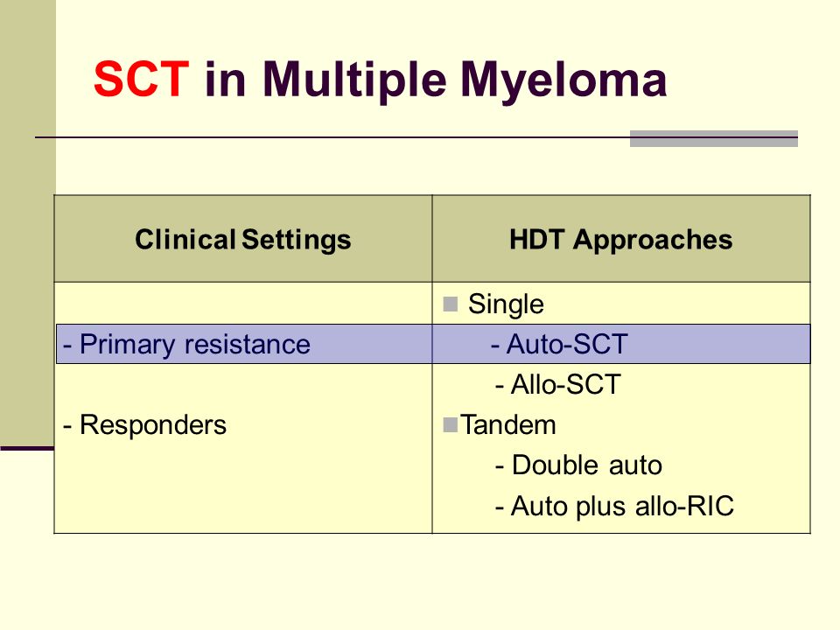Image resolution: width=840 pixels, height=630 pixels.
Task: Click the empty cell above Primary resistance
Action: point(243,304)
